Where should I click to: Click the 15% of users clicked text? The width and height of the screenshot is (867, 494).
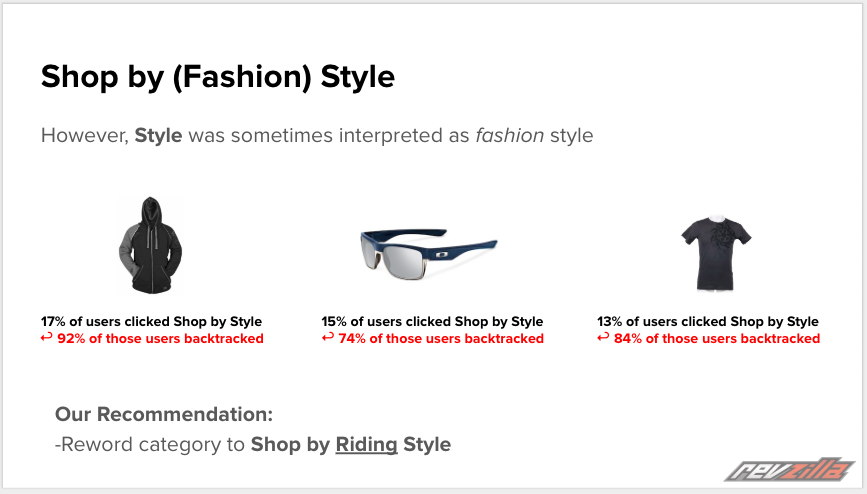click(x=432, y=322)
